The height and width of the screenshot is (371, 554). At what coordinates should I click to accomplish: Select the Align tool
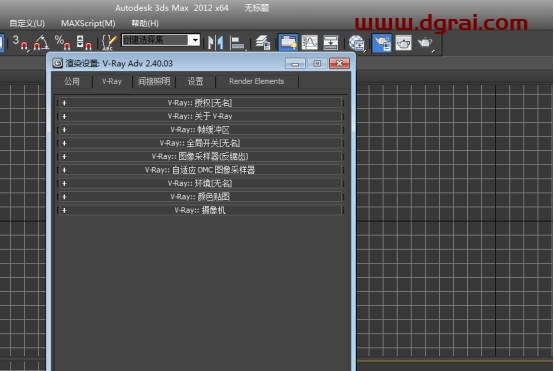(x=237, y=42)
